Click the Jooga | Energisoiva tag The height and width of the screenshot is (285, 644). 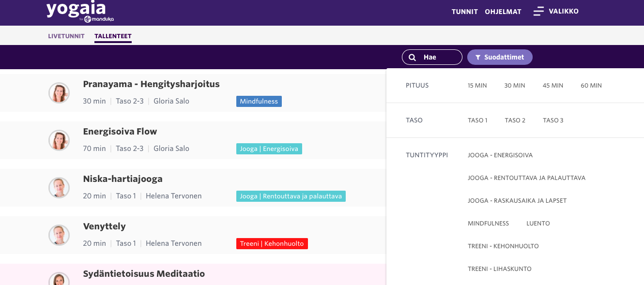pyautogui.click(x=269, y=149)
